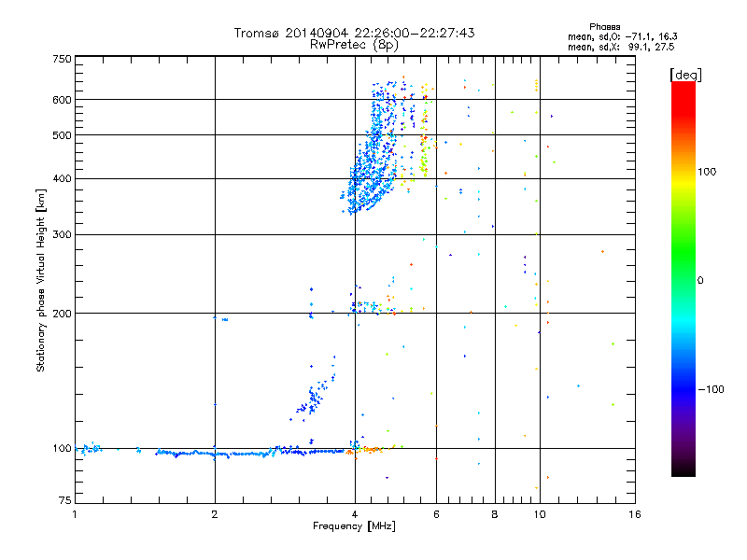Click the y-axis tick label '500'
The image size is (747, 560).
(x=62, y=135)
